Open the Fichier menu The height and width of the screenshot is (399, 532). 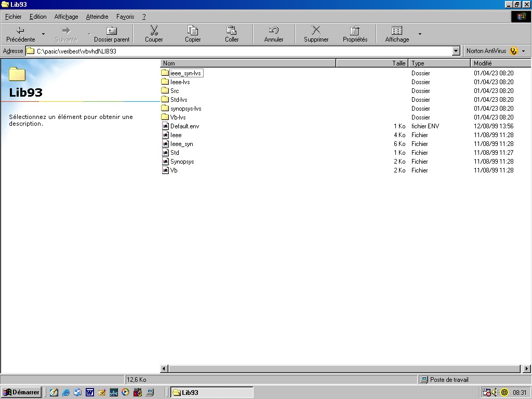(x=14, y=17)
